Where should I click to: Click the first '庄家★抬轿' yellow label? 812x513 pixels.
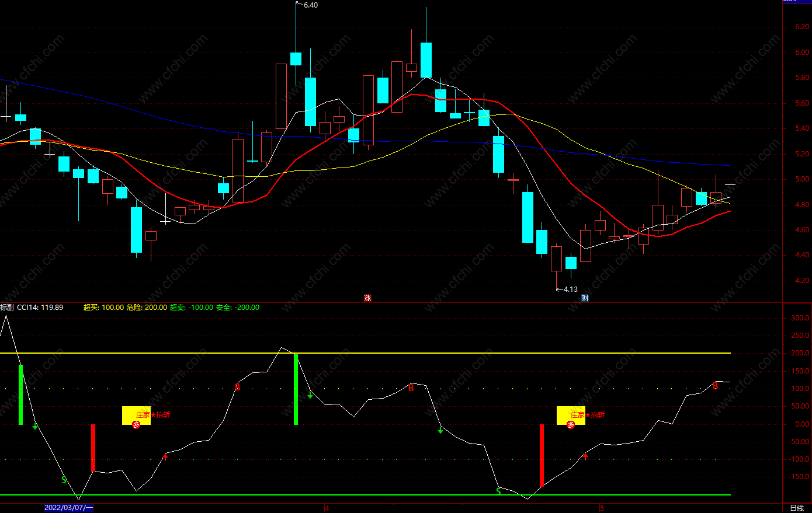pyautogui.click(x=153, y=415)
